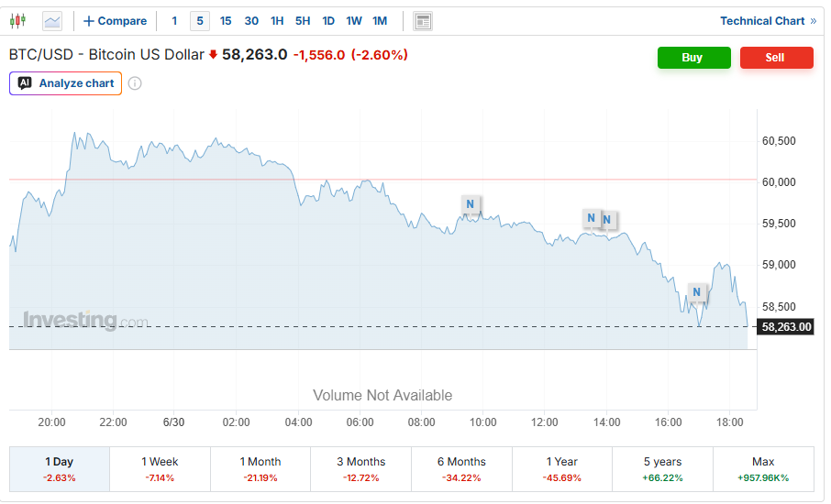This screenshot has width=831, height=504.
Task: Open the news marker near 10:00
Action: [x=471, y=204]
